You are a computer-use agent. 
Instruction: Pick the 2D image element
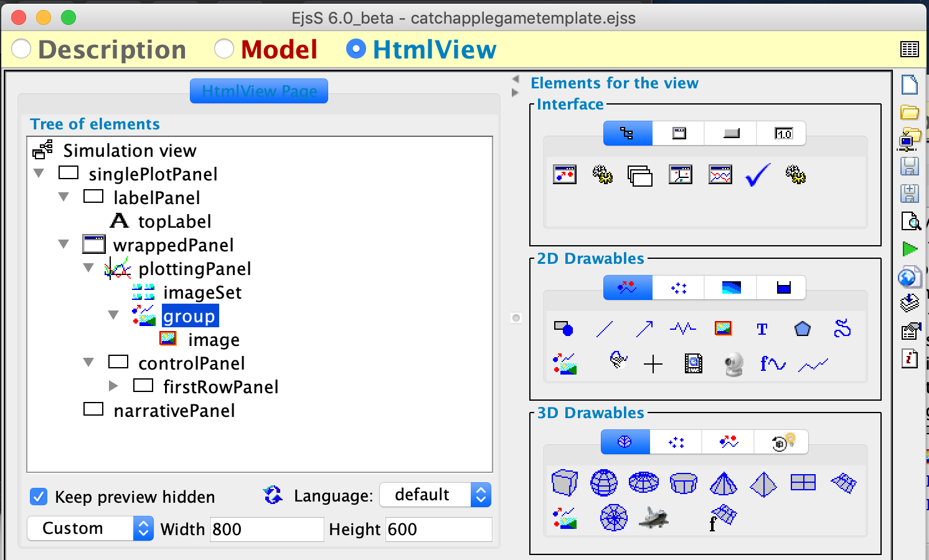[x=724, y=328]
